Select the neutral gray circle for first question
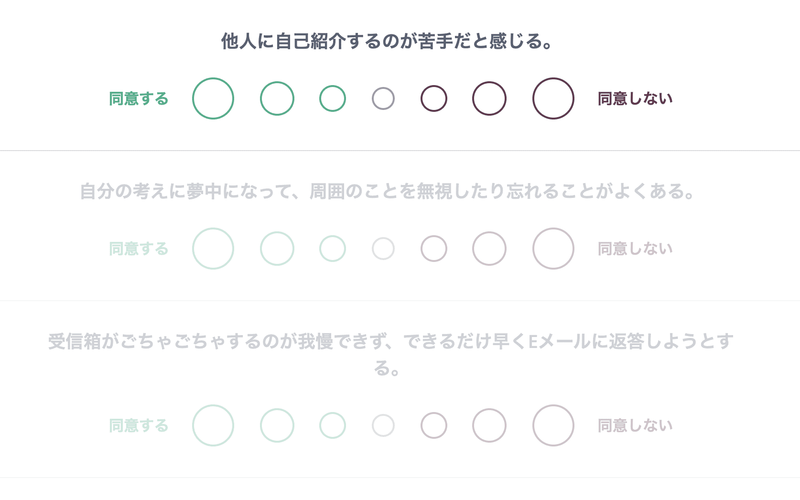This screenshot has width=800, height=500. [x=383, y=98]
